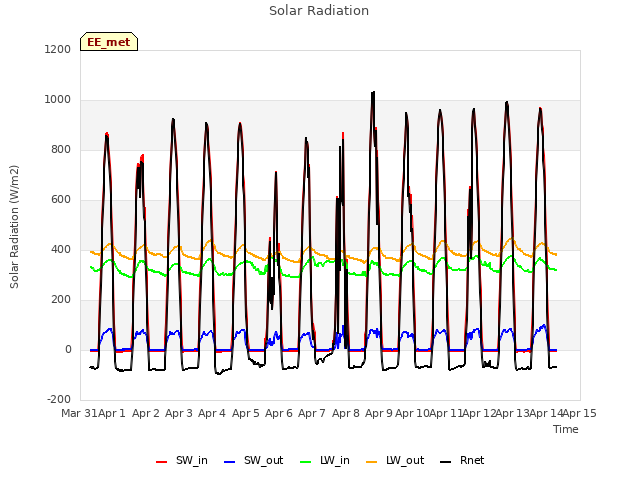Click the Solar Radiation chart title
The width and height of the screenshot is (640, 480).
coord(319,11)
